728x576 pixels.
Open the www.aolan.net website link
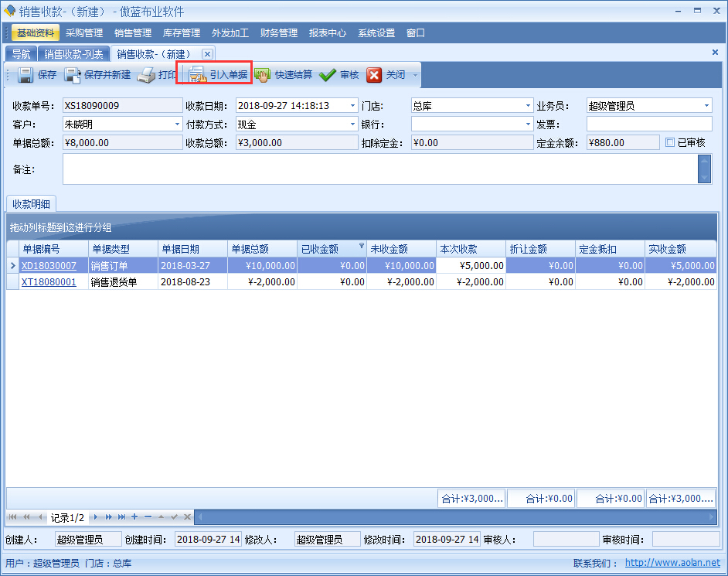(x=672, y=564)
